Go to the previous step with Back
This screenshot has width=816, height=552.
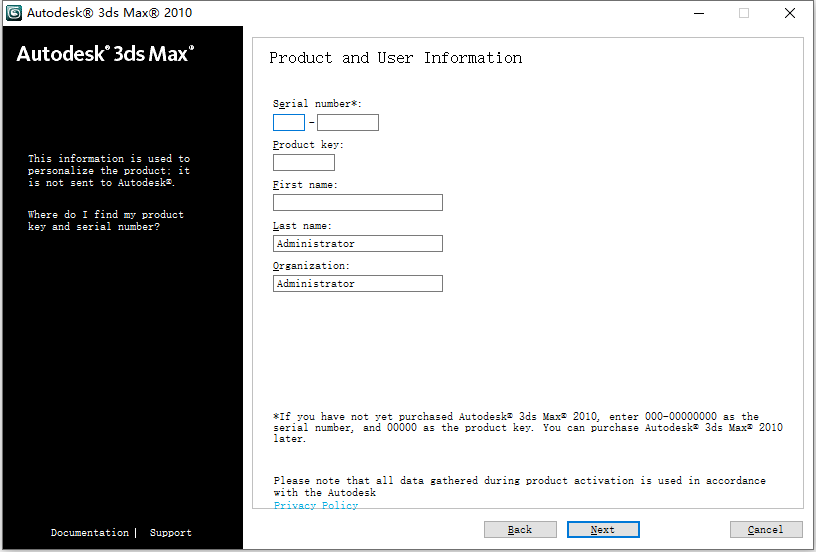pyautogui.click(x=520, y=530)
